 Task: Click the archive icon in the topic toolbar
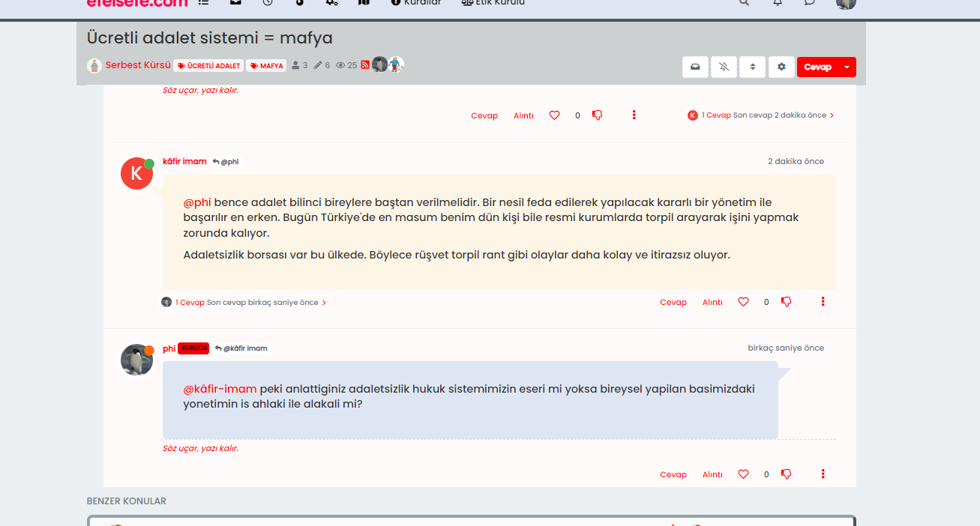(695, 67)
